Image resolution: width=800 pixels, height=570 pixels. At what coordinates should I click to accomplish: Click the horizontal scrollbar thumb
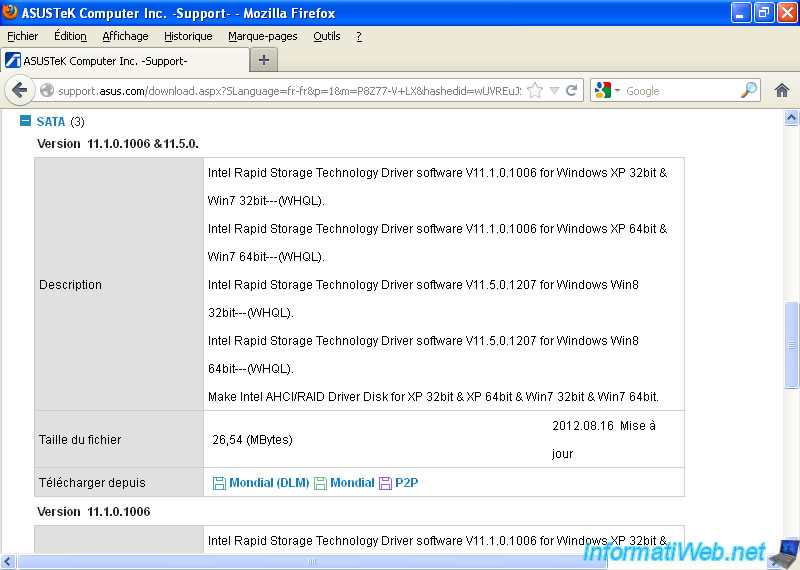(x=312, y=561)
